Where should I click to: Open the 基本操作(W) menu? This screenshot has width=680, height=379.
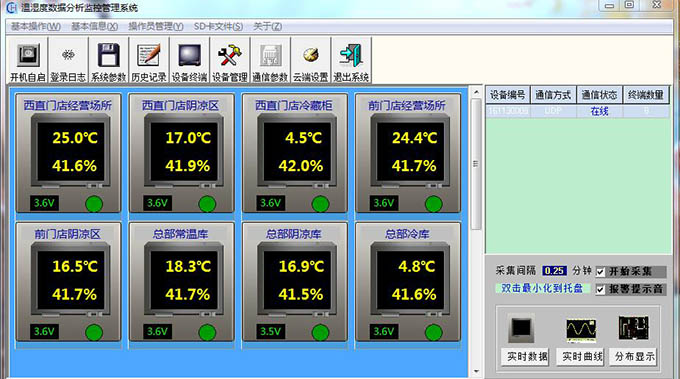36,26
